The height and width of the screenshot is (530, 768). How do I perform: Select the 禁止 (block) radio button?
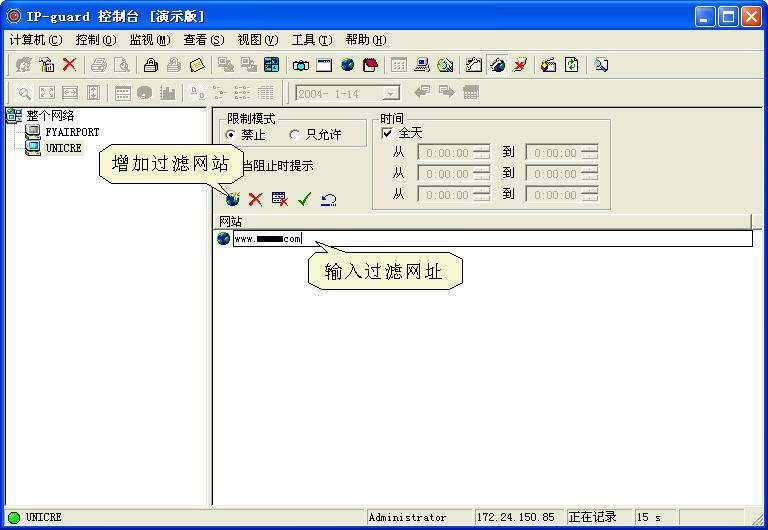point(231,134)
